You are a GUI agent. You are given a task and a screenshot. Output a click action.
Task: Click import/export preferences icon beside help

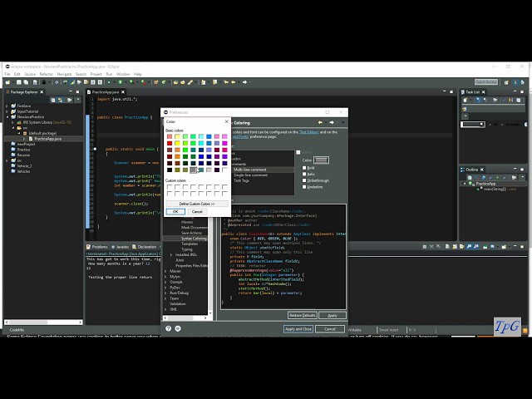click(x=178, y=328)
